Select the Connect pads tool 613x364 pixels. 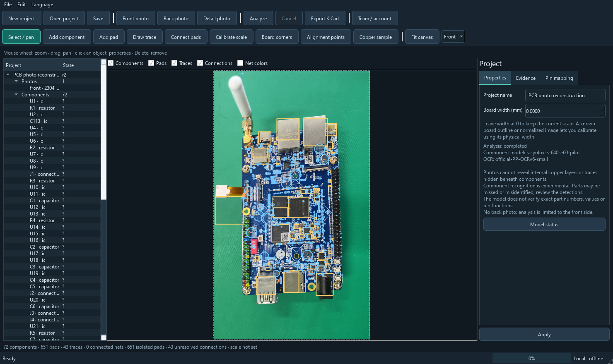pos(186,37)
